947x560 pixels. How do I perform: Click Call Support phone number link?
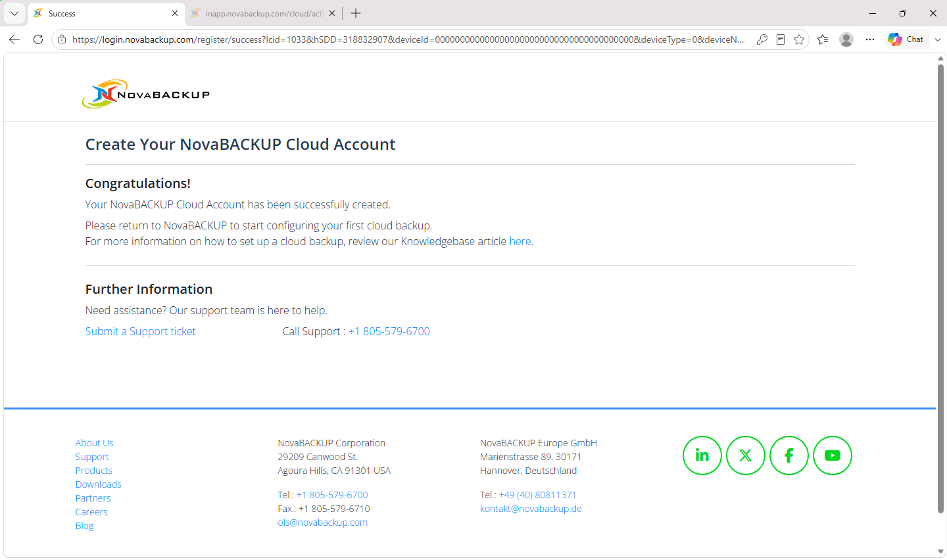click(389, 331)
